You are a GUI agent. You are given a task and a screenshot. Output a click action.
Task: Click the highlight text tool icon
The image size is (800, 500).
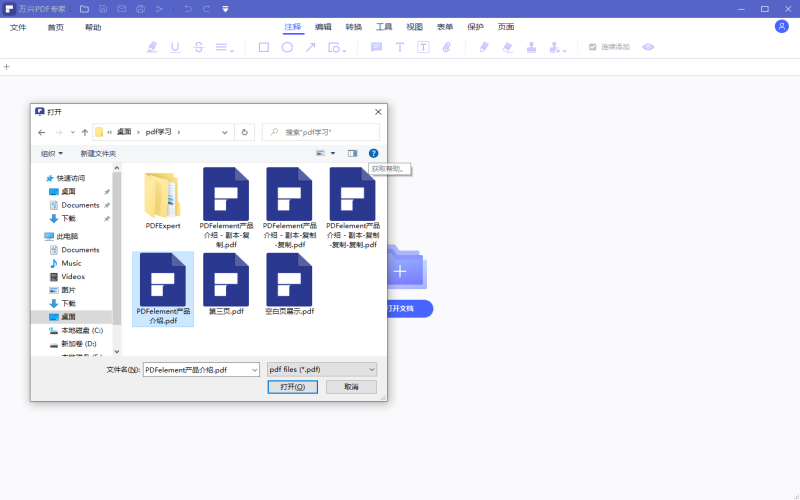(x=152, y=47)
